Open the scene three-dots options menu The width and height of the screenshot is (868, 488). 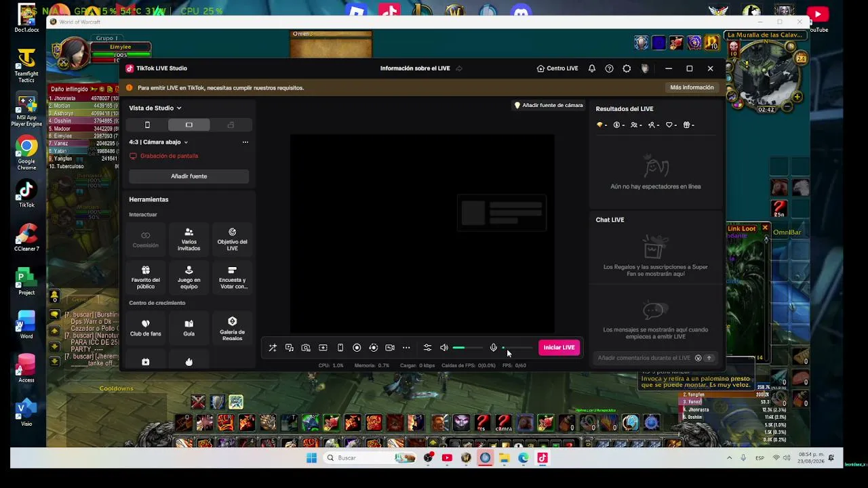pos(245,142)
